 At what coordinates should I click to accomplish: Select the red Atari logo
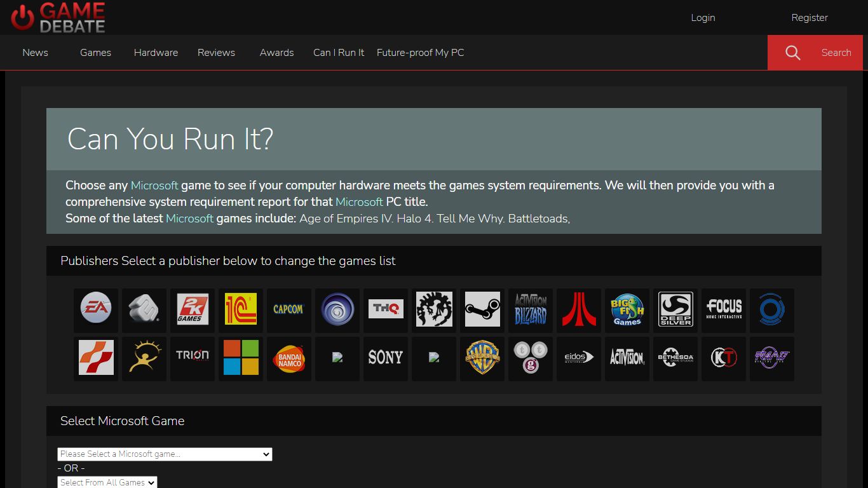click(579, 309)
